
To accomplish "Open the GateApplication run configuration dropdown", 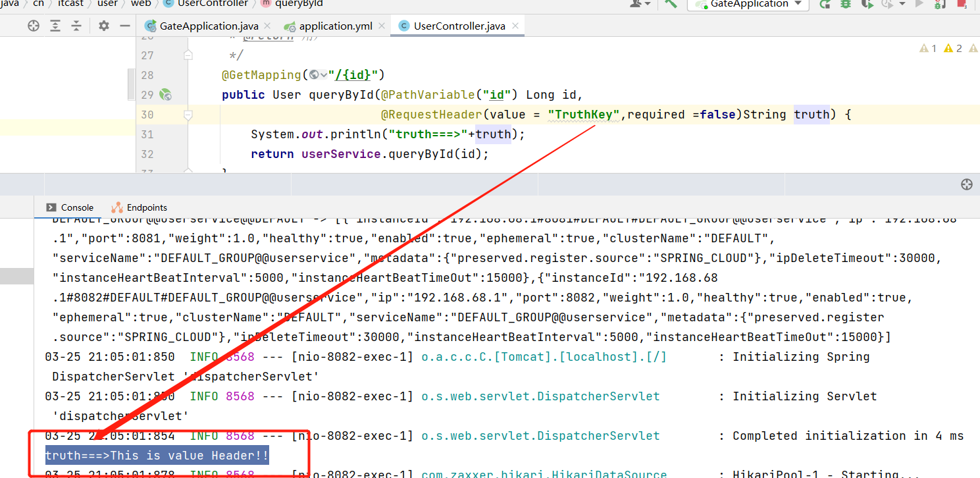I will point(748,4).
